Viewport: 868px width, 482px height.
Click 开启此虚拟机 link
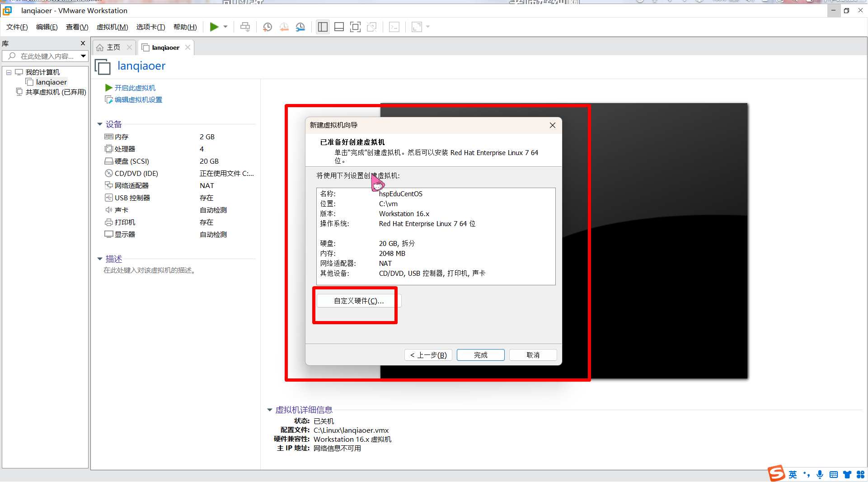point(135,88)
